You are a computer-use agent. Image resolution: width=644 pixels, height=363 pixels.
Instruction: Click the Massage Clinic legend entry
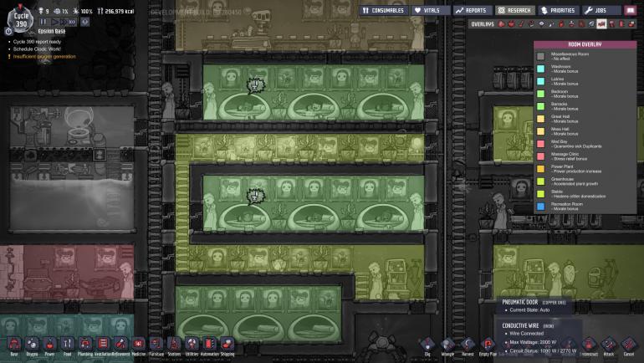click(569, 156)
